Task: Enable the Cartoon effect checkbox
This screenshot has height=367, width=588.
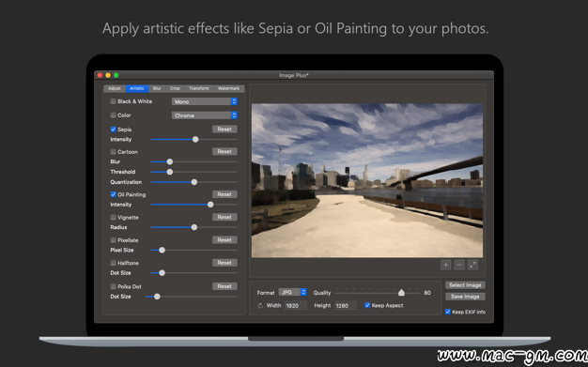Action: click(114, 151)
